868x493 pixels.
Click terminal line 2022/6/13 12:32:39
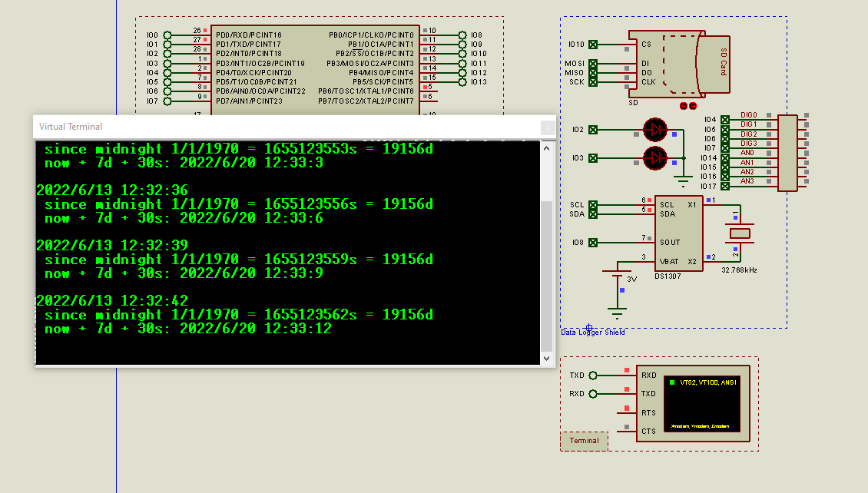tap(112, 246)
